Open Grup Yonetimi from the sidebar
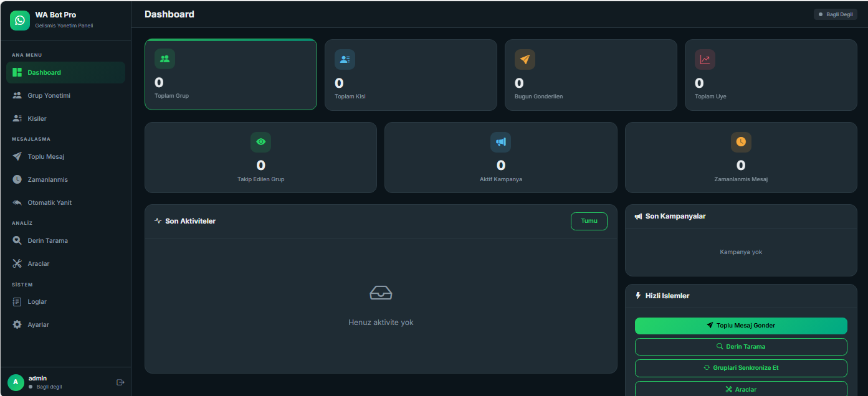This screenshot has height=396, width=868. (49, 95)
